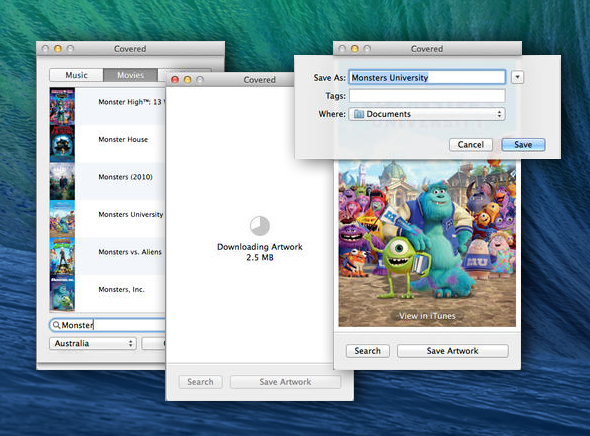Expand the save dialog with arrow button

coord(518,77)
